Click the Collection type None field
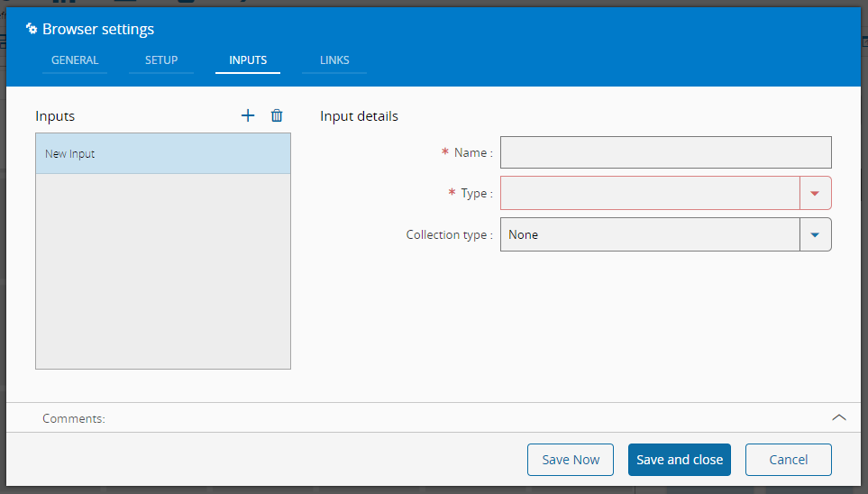This screenshot has height=494, width=868. (650, 234)
